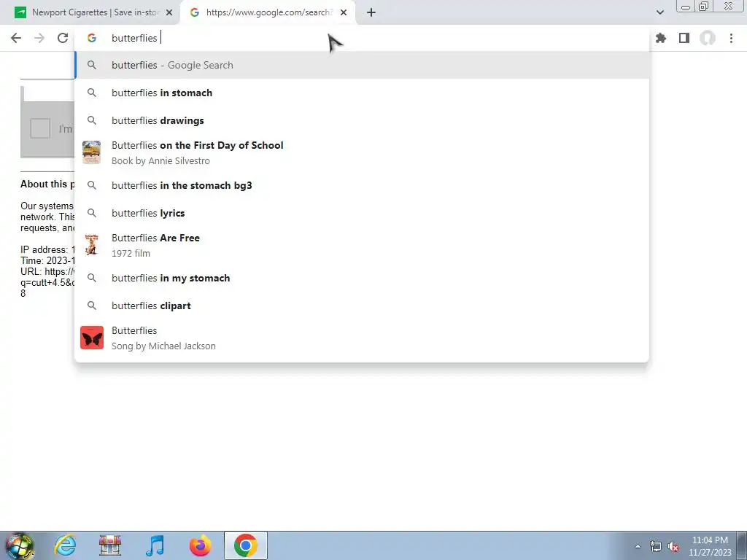Choose 'butterflies lyrics' suggestion
The height and width of the screenshot is (560, 747).
click(362, 213)
